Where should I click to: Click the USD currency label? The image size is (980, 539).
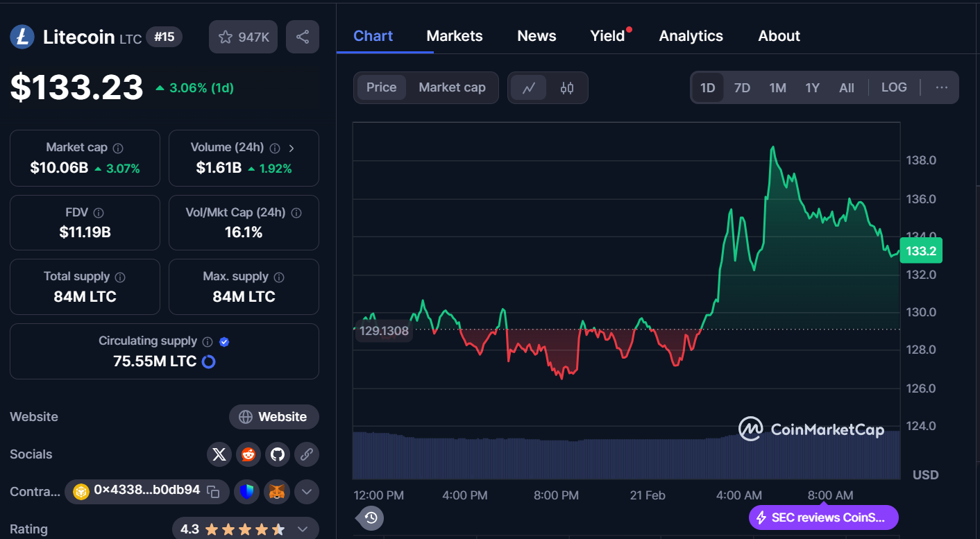click(x=926, y=475)
